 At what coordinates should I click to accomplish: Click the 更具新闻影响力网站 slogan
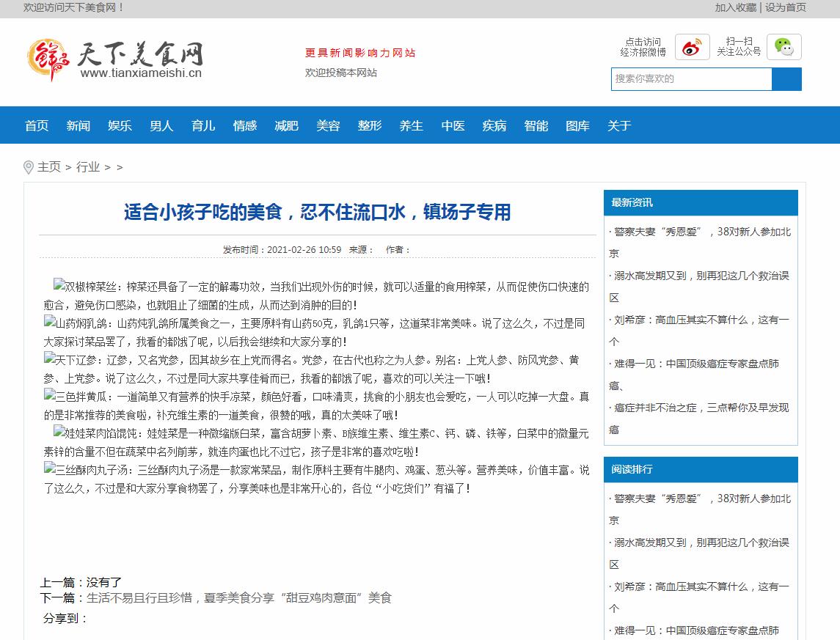360,53
